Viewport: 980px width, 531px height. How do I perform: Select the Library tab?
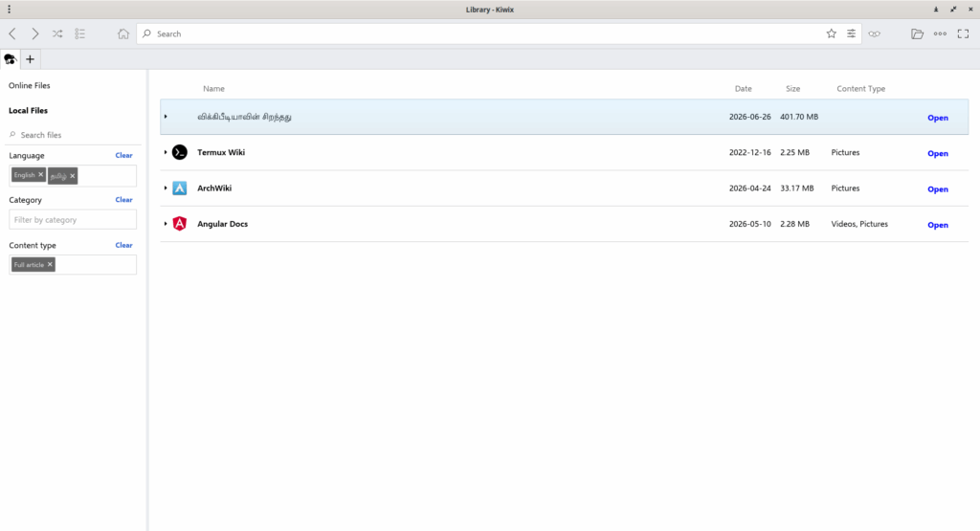[x=10, y=59]
